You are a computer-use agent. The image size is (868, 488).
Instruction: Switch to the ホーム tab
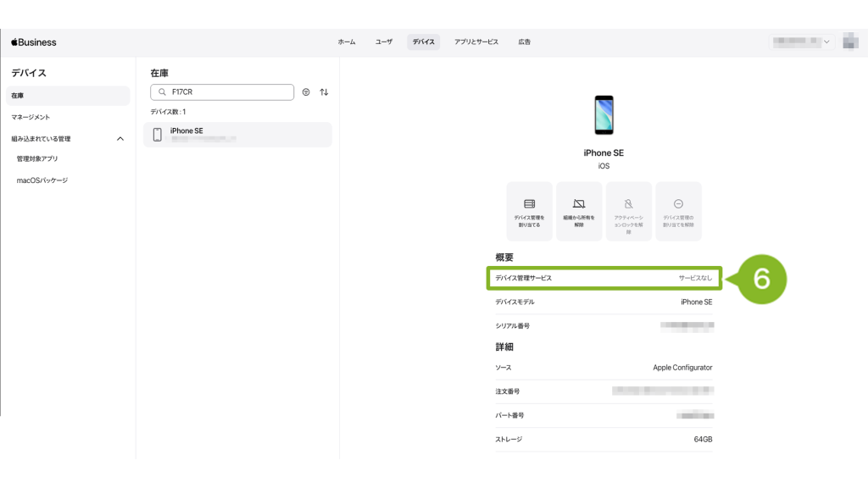click(347, 42)
